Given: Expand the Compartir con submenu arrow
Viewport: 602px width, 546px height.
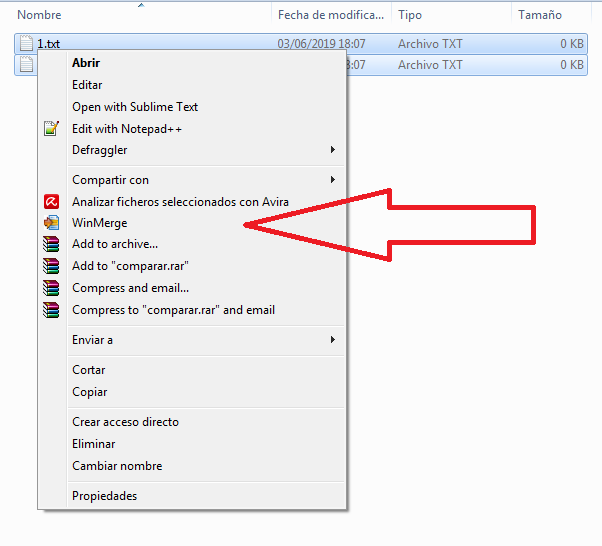Looking at the screenshot, I should click(x=333, y=180).
